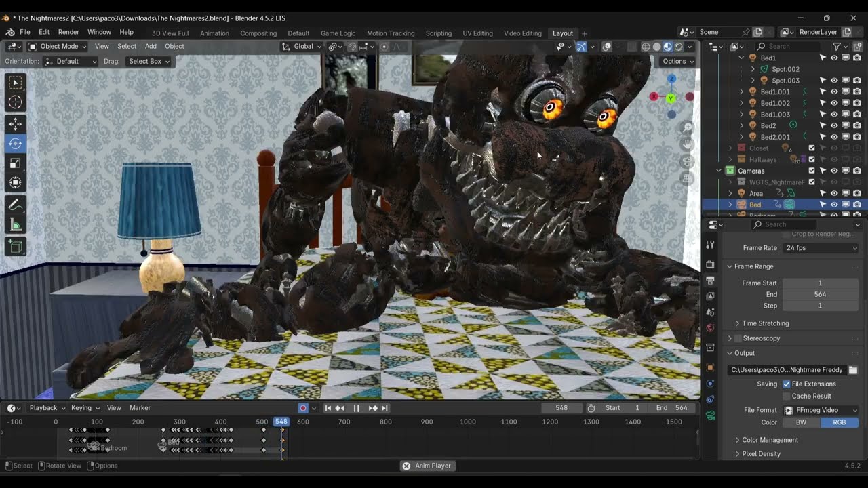The width and height of the screenshot is (868, 488).
Task: Open Camera data properties tab
Action: 710,415
